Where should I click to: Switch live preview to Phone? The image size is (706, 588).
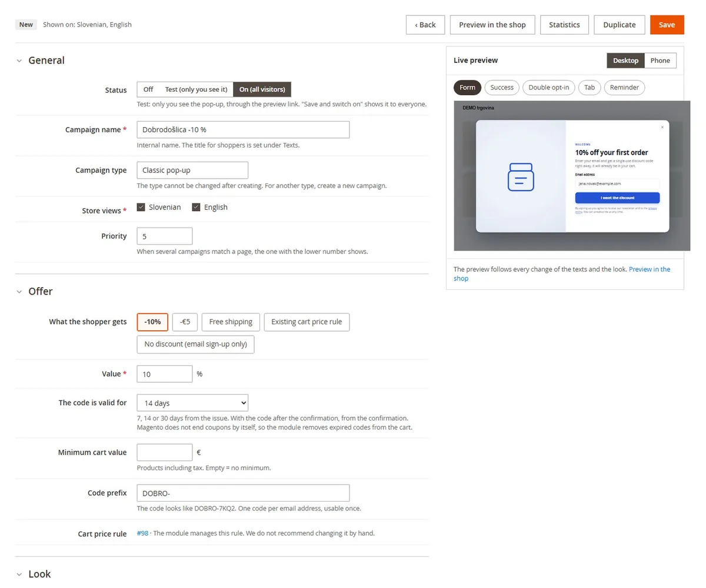click(660, 61)
